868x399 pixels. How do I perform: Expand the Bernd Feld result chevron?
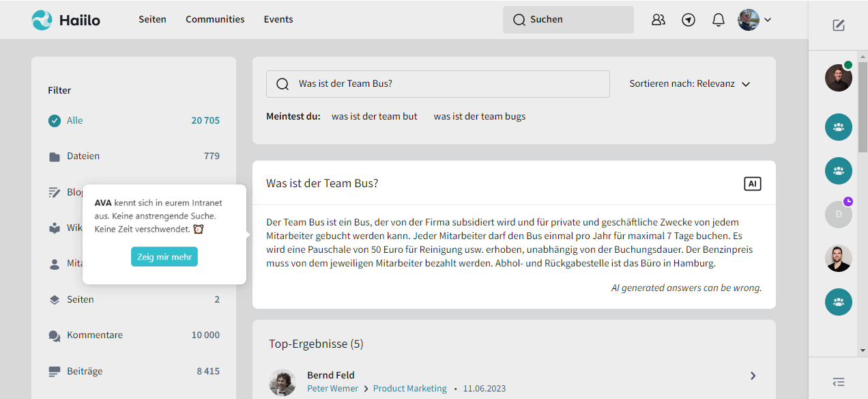point(753,376)
